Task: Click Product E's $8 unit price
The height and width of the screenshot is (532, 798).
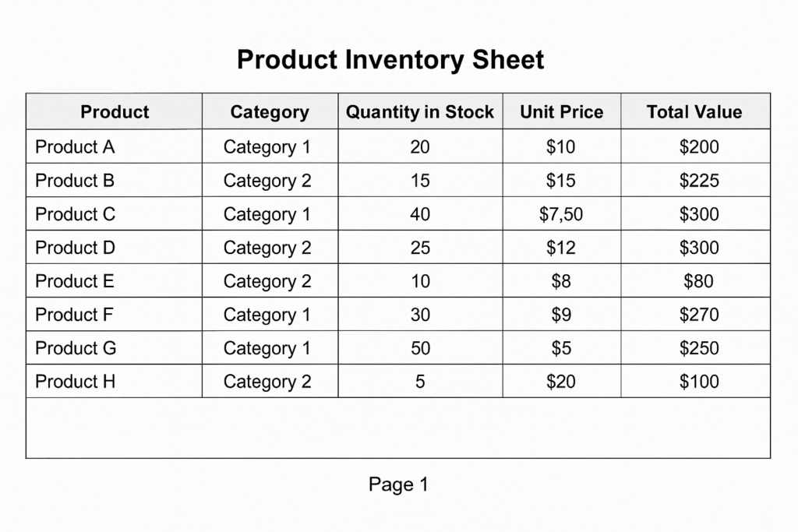Action: click(561, 280)
